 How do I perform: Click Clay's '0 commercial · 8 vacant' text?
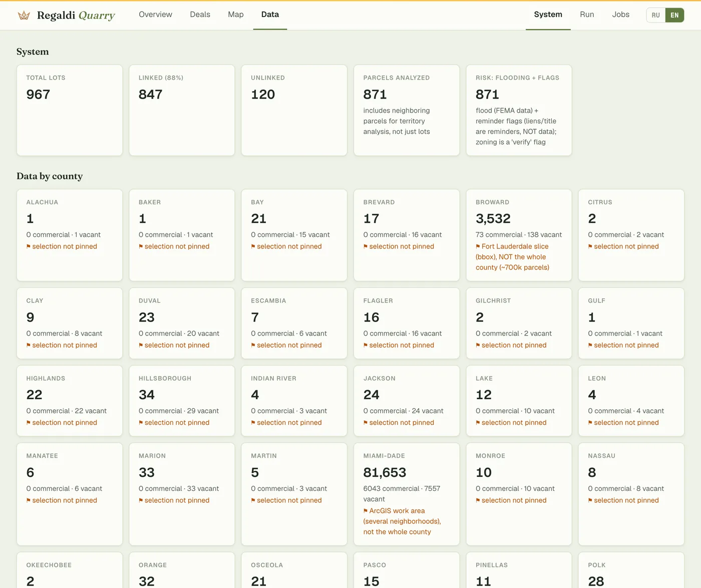[64, 334]
